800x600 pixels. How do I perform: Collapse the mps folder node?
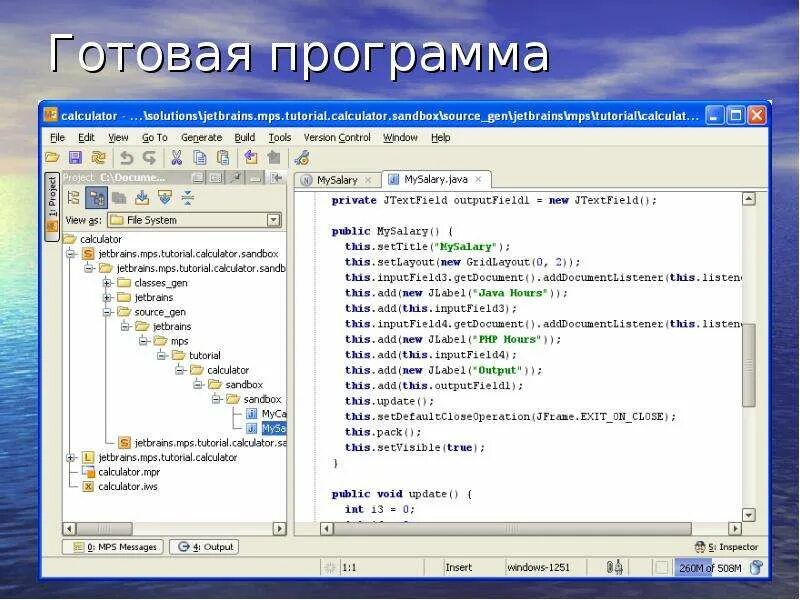(144, 341)
